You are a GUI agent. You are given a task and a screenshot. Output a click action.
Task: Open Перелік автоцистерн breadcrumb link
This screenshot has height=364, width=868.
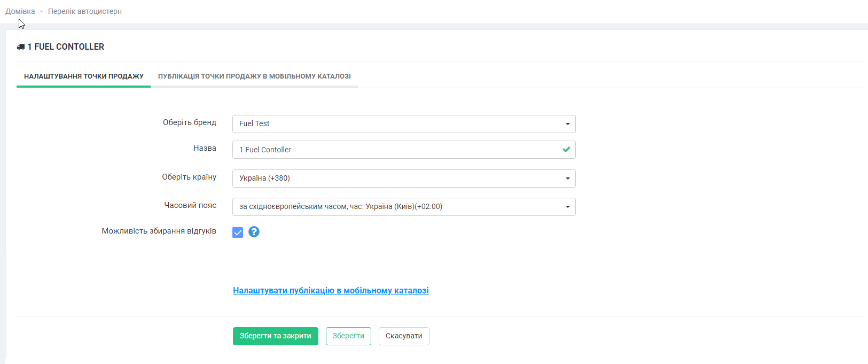[x=85, y=11]
